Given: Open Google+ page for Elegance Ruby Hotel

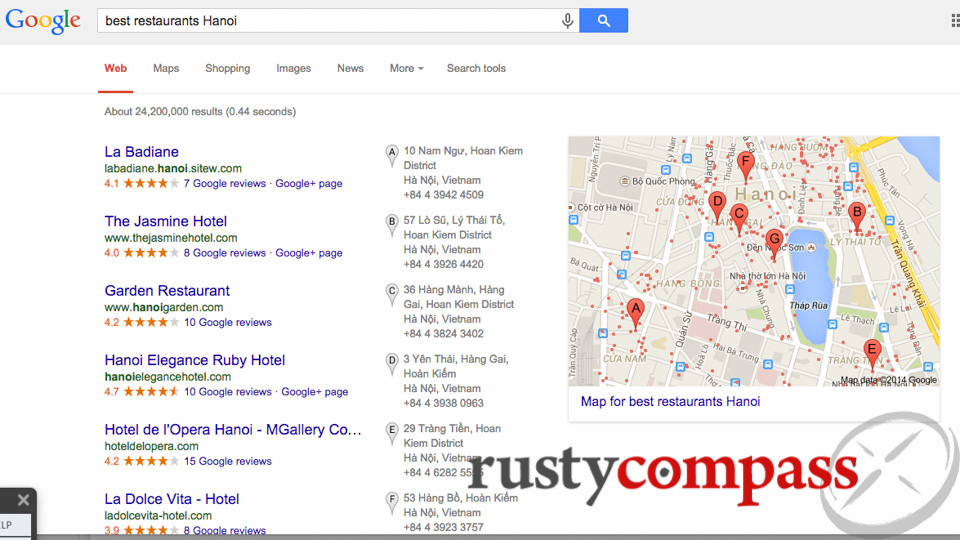Looking at the screenshot, I should (x=315, y=392).
